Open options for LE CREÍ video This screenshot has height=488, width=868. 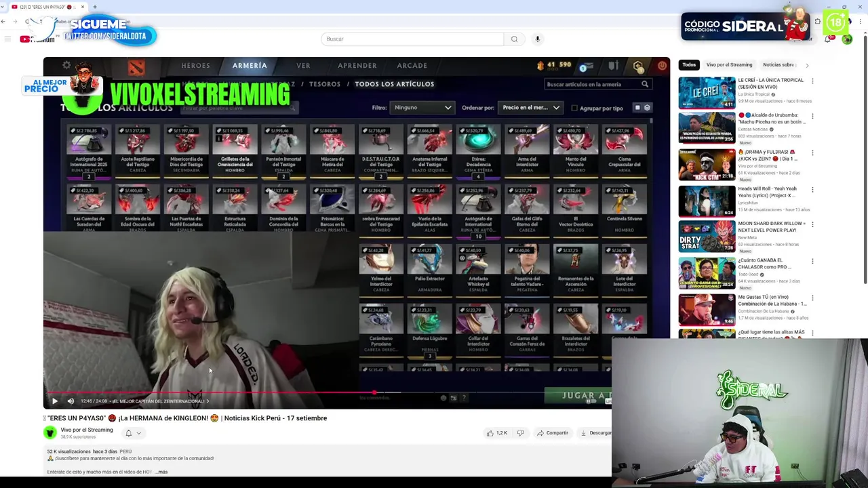(812, 81)
